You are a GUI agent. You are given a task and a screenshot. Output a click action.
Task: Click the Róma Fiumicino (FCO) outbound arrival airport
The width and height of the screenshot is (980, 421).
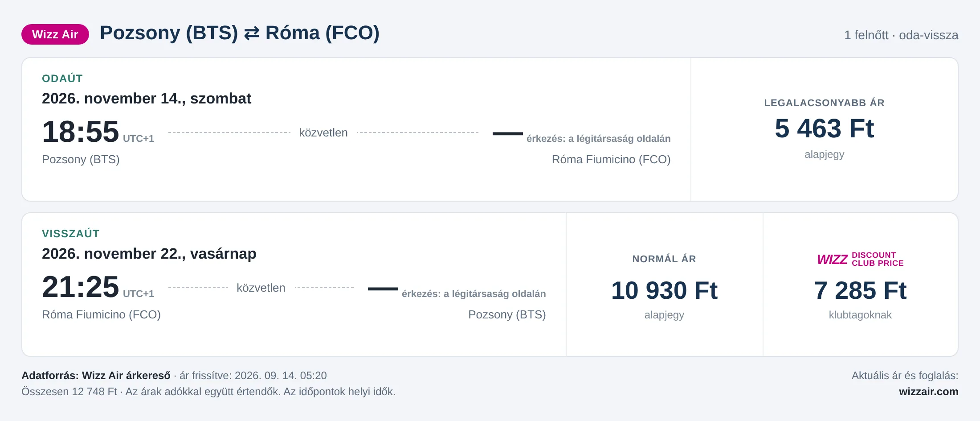(611, 159)
